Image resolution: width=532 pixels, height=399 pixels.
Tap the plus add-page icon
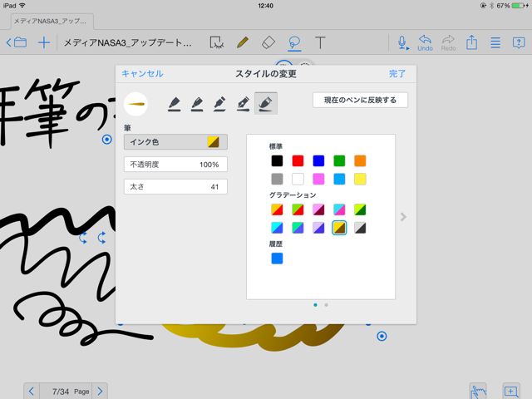44,42
